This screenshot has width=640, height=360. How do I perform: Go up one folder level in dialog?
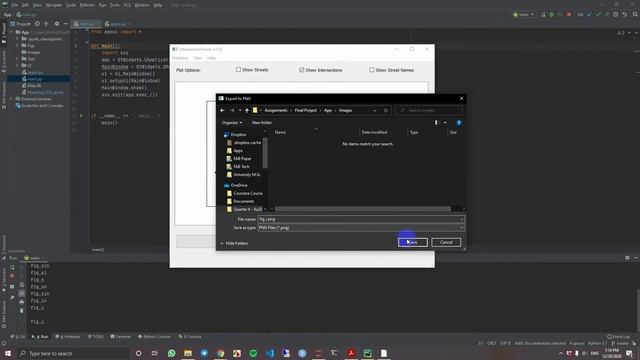click(x=247, y=110)
